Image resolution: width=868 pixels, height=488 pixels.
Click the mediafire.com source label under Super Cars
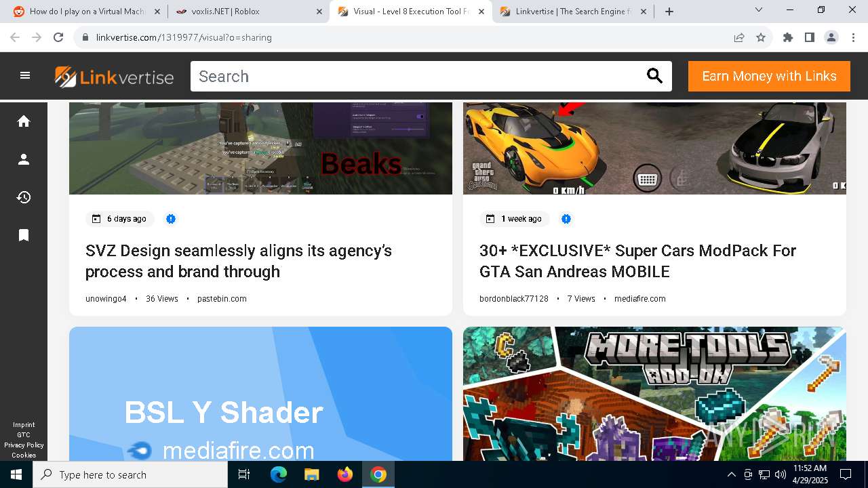coord(640,299)
